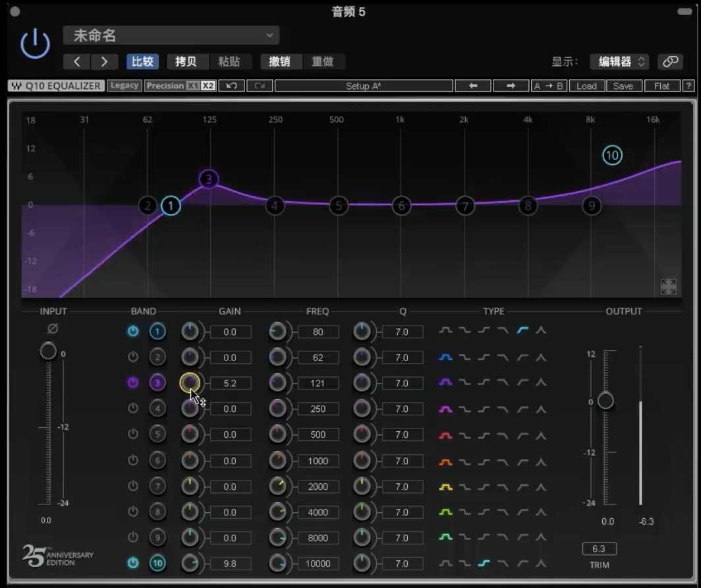Open the 未命名 preset dropdown

click(x=171, y=35)
